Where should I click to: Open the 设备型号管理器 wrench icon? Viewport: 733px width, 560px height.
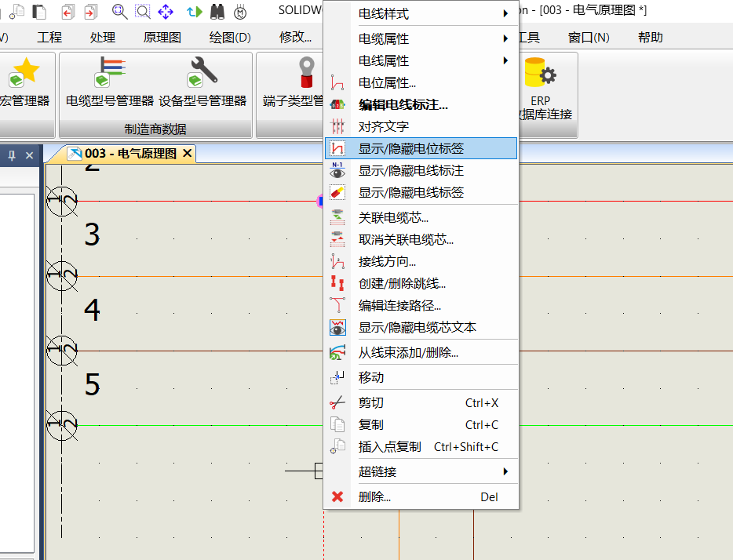click(202, 83)
